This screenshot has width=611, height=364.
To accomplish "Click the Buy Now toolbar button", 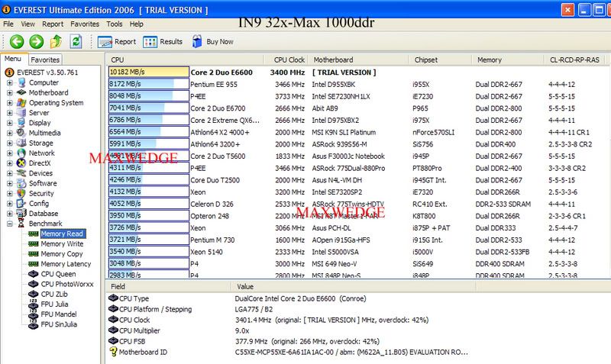I will (213, 42).
